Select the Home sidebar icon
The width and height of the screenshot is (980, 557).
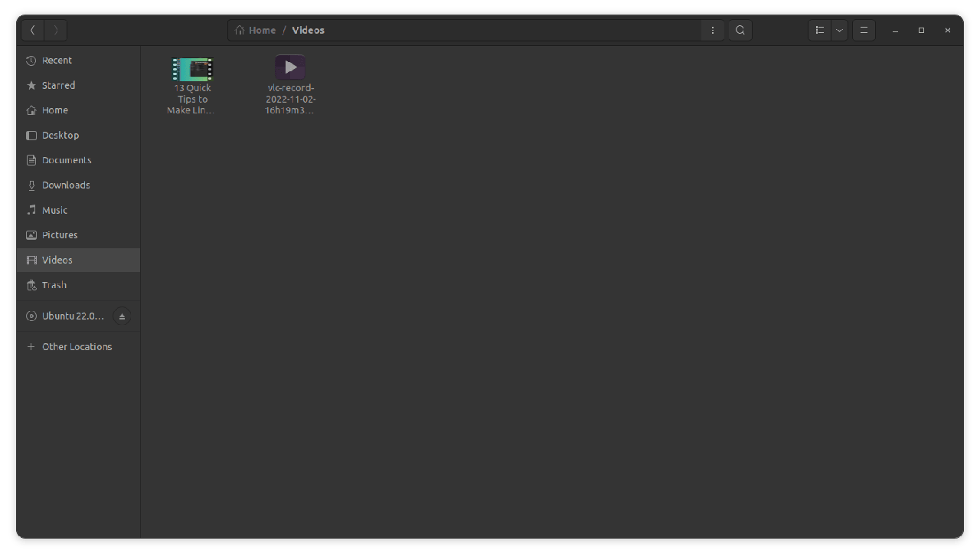pos(31,110)
